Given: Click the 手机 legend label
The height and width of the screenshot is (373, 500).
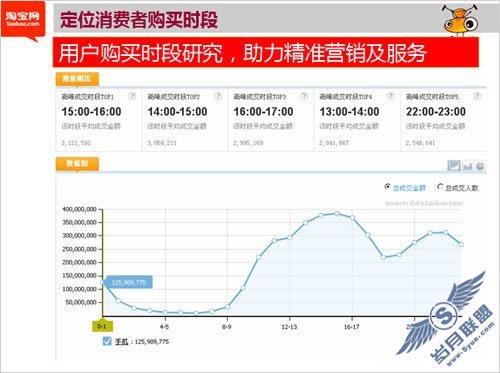Looking at the screenshot, I should (x=121, y=341).
